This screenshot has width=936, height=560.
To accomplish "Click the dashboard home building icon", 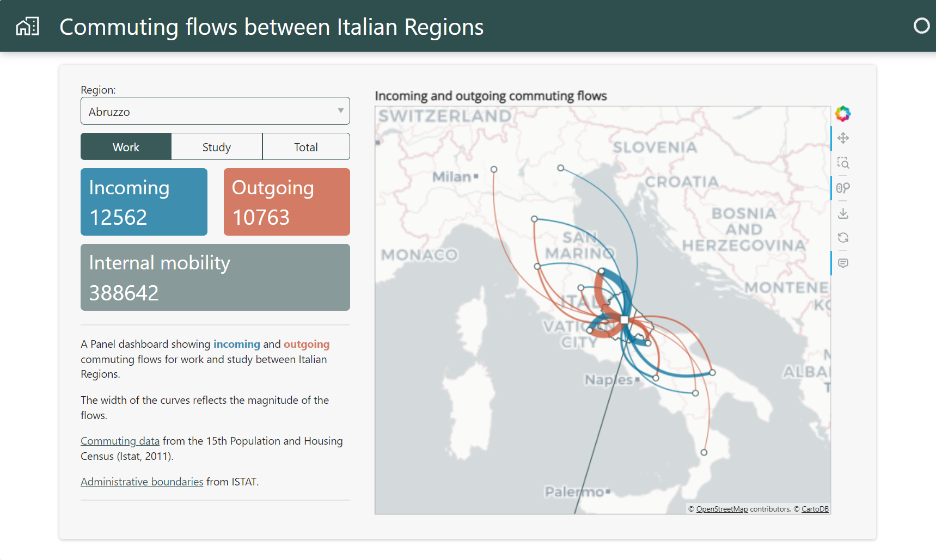I will (x=28, y=26).
